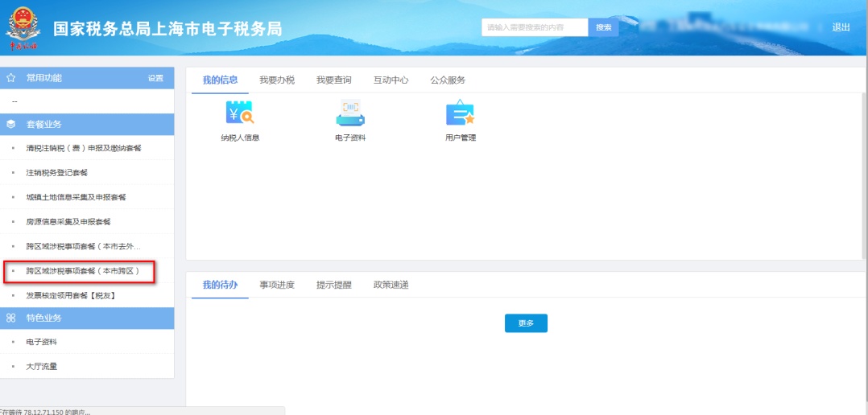868x415 pixels.
Task: Switch to the 事项进度 tab
Action: pos(277,285)
